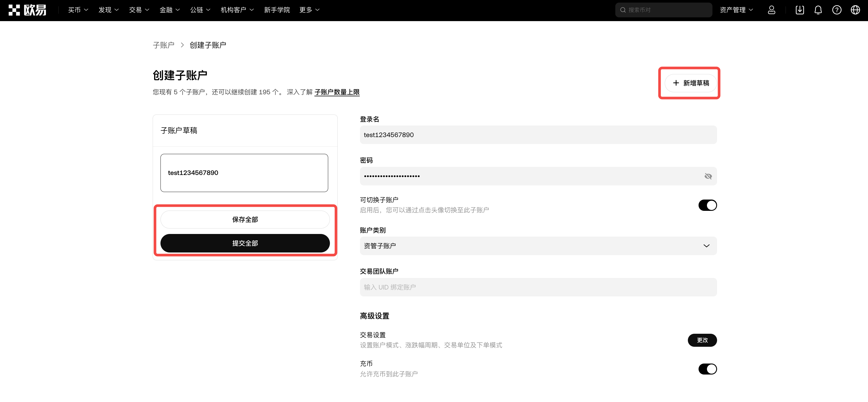Viewport: 868px width, 402px height.
Task: Open the language globe icon
Action: tap(856, 10)
